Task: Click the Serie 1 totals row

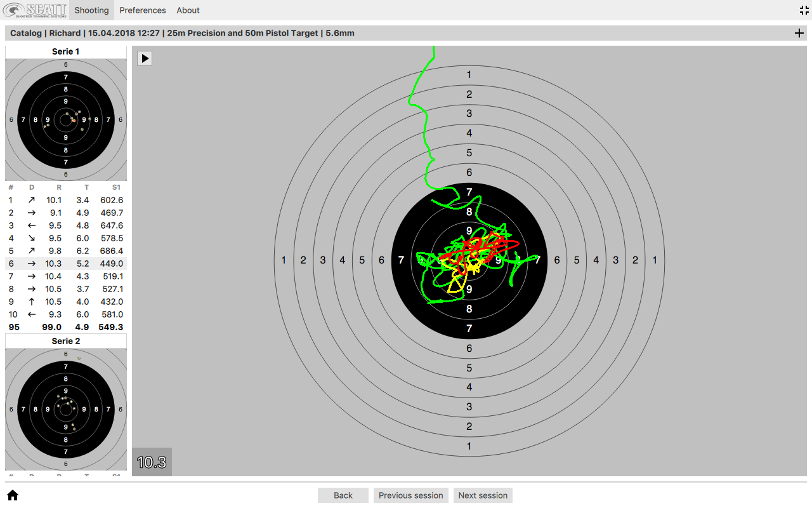Action: [66, 327]
